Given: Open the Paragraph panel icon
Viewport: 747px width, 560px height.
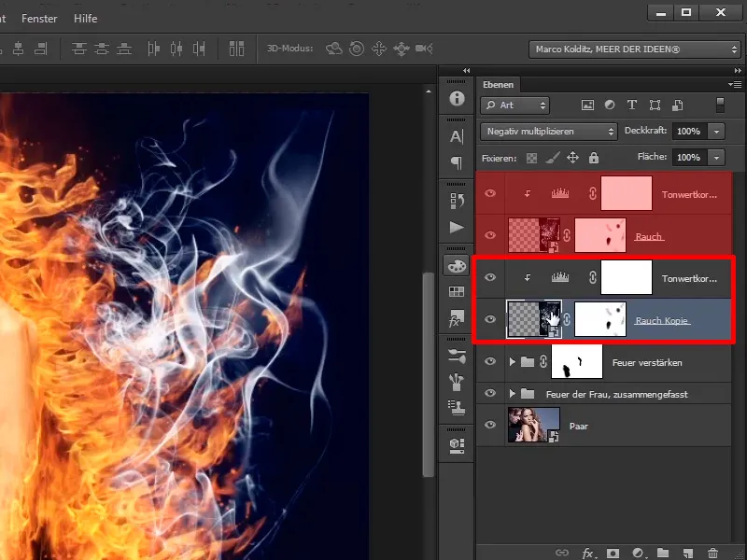Looking at the screenshot, I should [x=457, y=162].
